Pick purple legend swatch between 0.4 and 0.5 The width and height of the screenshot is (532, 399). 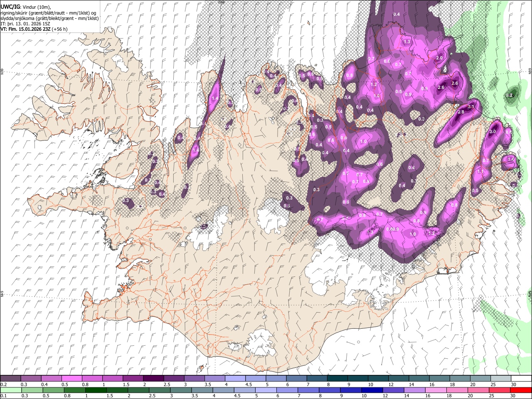tap(51, 379)
